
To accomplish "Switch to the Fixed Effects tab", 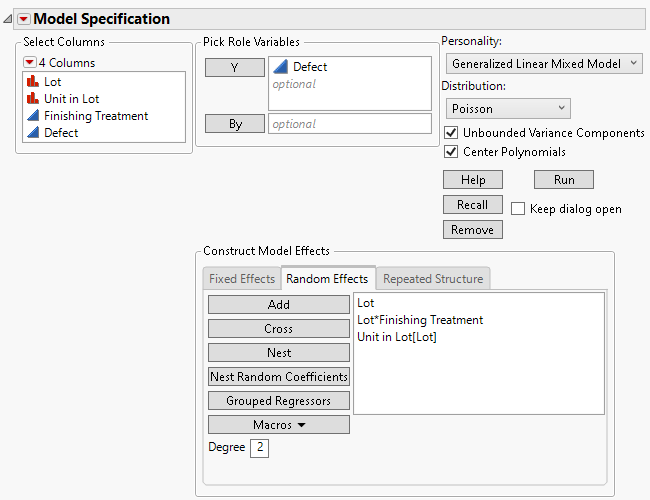I will pos(241,279).
